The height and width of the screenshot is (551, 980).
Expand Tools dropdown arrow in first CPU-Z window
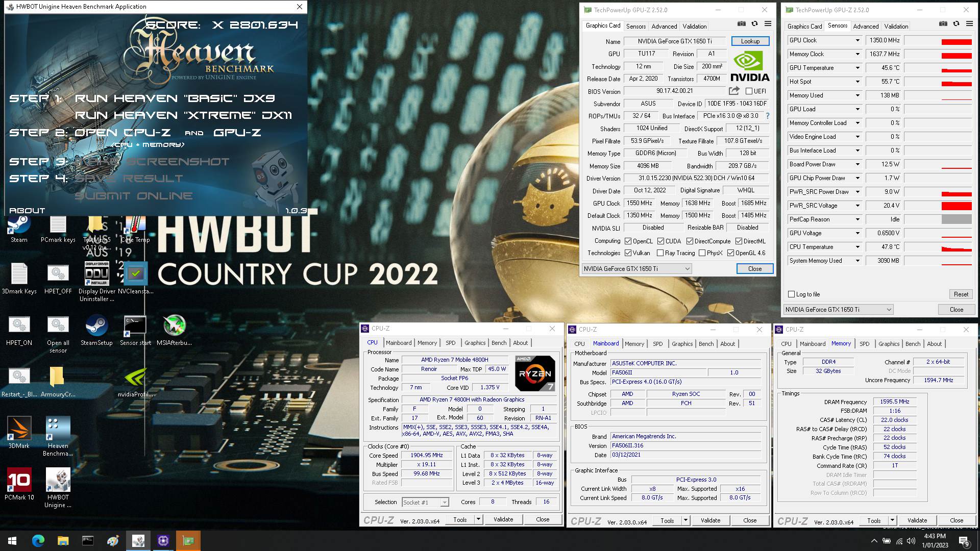[x=478, y=519]
